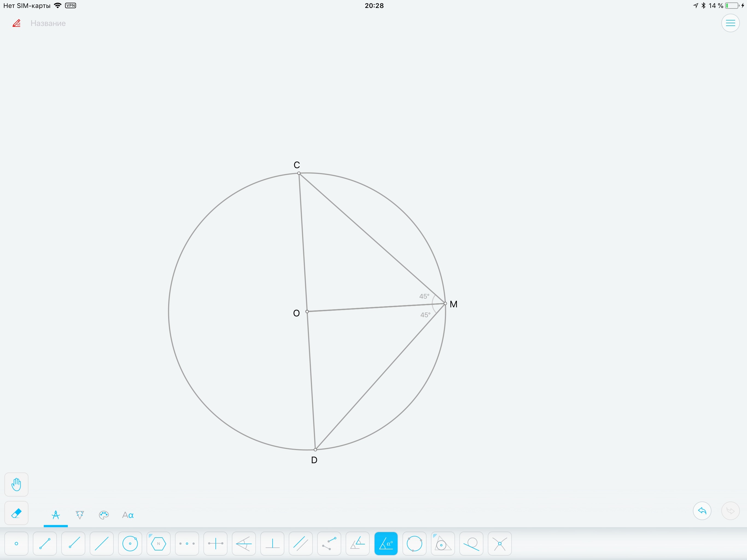Viewport: 747px width, 560px height.
Task: Select center point O
Action: tap(307, 311)
